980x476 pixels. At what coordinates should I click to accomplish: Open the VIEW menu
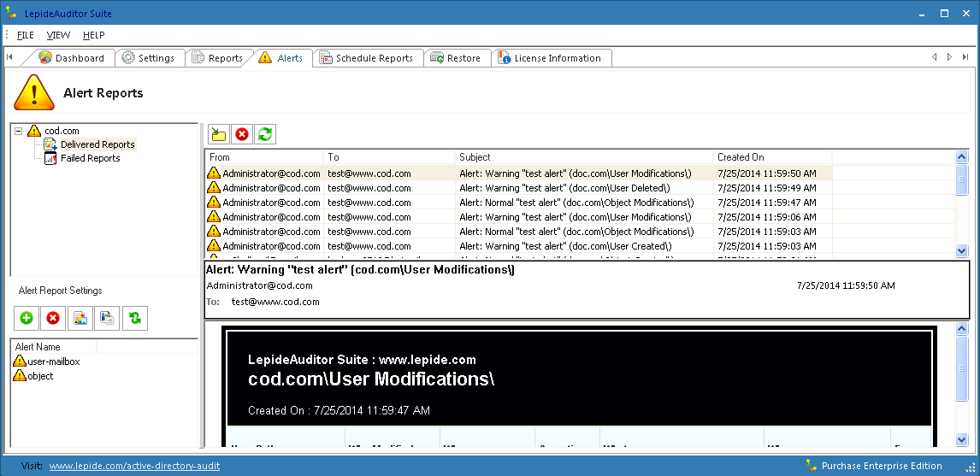(x=58, y=35)
